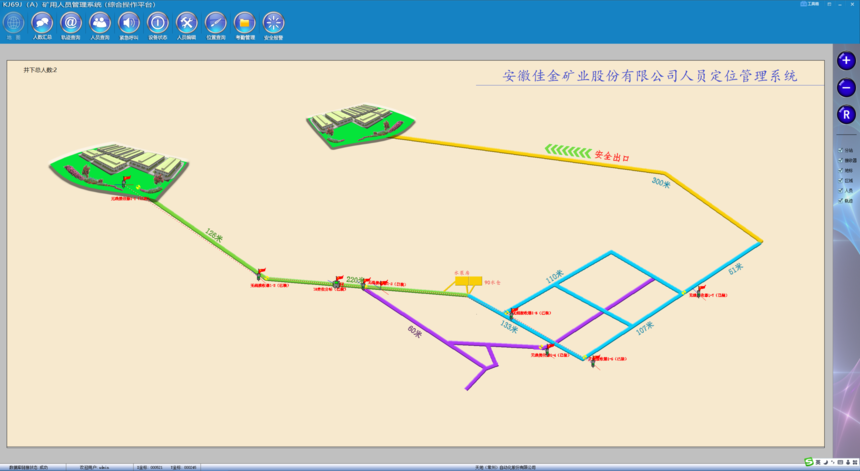860x471 pixels.
Task: Select the station marker on left surface plant
Action: 126,181
